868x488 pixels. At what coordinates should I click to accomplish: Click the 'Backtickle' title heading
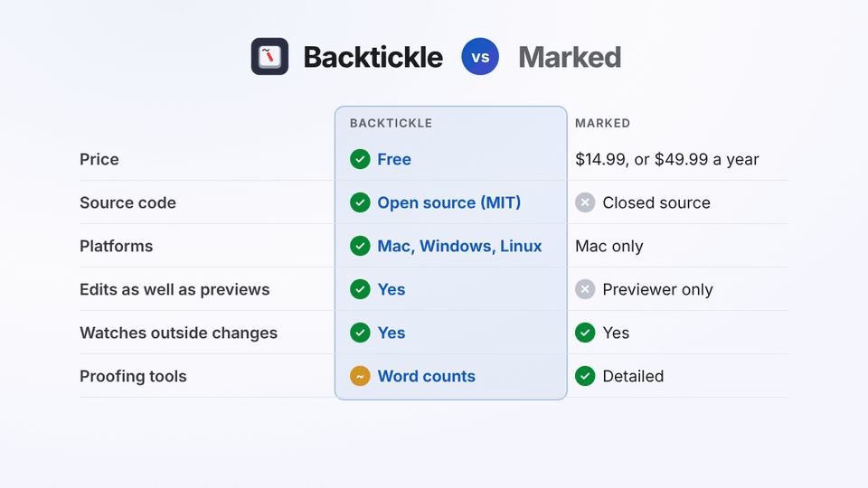pos(373,57)
